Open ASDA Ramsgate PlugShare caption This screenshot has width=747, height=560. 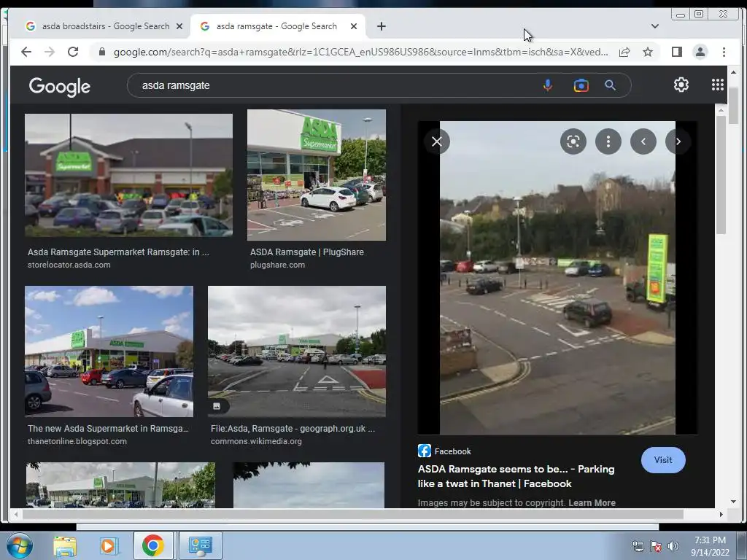coord(307,257)
